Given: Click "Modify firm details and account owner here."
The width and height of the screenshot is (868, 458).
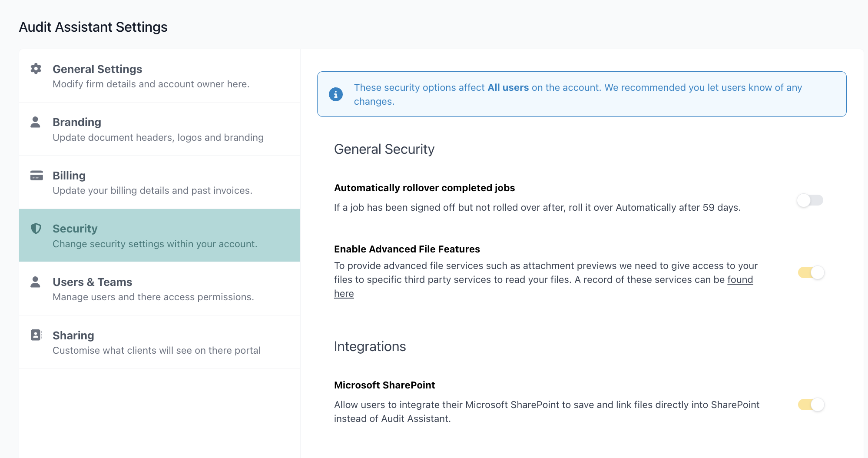Looking at the screenshot, I should click(x=151, y=84).
